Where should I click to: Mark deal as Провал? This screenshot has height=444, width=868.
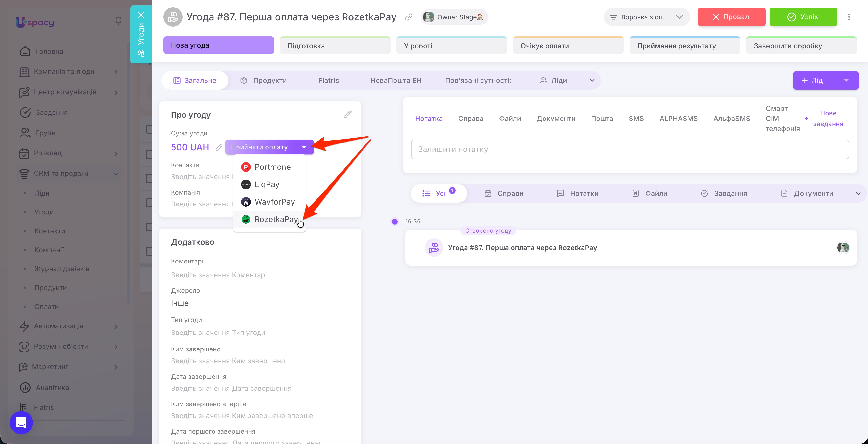[731, 17]
